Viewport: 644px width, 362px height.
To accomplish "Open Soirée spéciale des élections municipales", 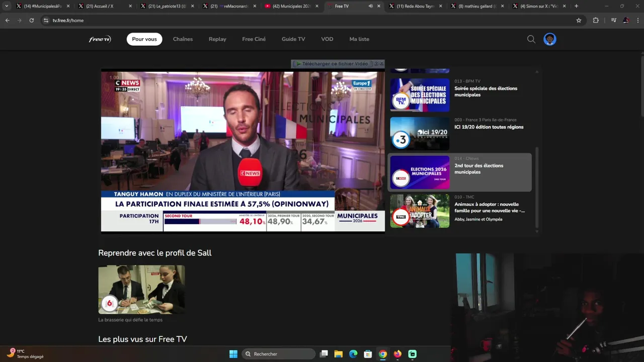I will (x=486, y=92).
